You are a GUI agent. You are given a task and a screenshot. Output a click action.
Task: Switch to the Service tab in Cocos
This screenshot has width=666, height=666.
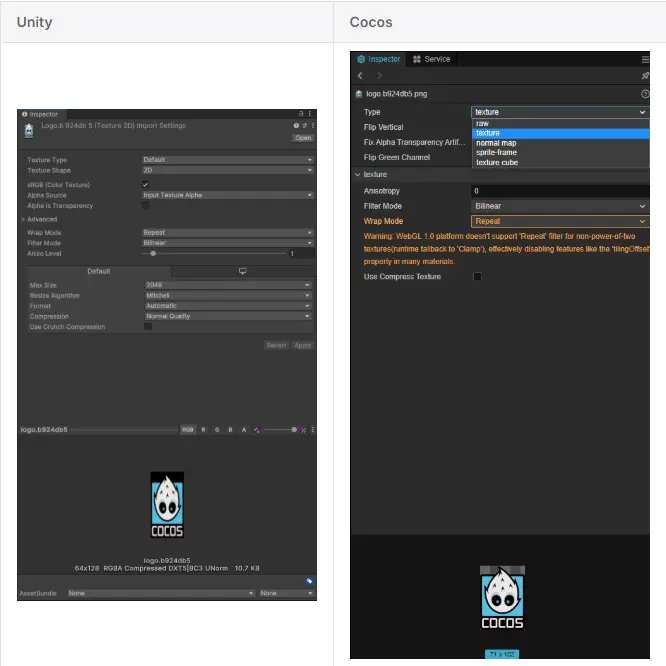point(432,59)
